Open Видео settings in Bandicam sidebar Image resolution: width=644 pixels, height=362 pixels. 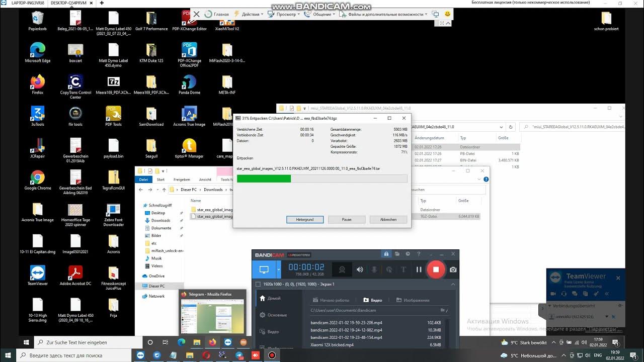click(270, 332)
